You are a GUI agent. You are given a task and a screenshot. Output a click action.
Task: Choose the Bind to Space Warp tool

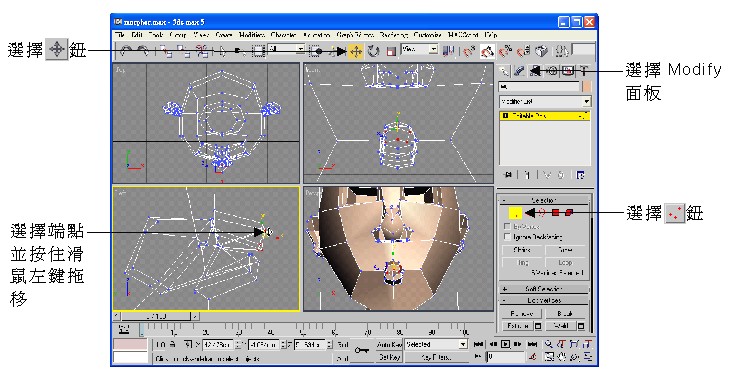click(202, 51)
